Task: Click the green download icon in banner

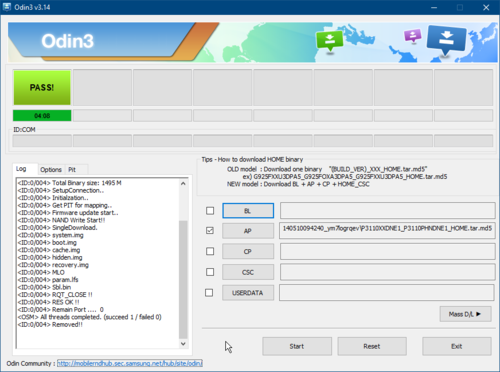Action: pyautogui.click(x=329, y=41)
